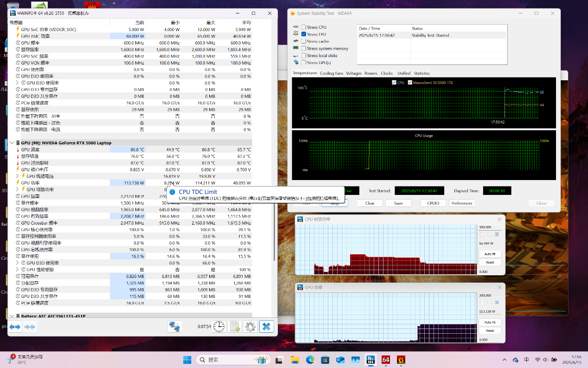The image size is (588, 368).
Task: Expand the GPU 线路电压 row
Action: 18,176
